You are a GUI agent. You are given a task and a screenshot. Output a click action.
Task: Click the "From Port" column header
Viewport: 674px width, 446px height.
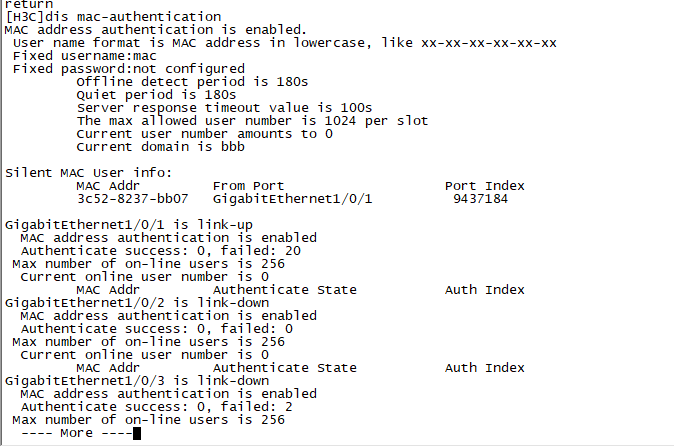pyautogui.click(x=248, y=186)
